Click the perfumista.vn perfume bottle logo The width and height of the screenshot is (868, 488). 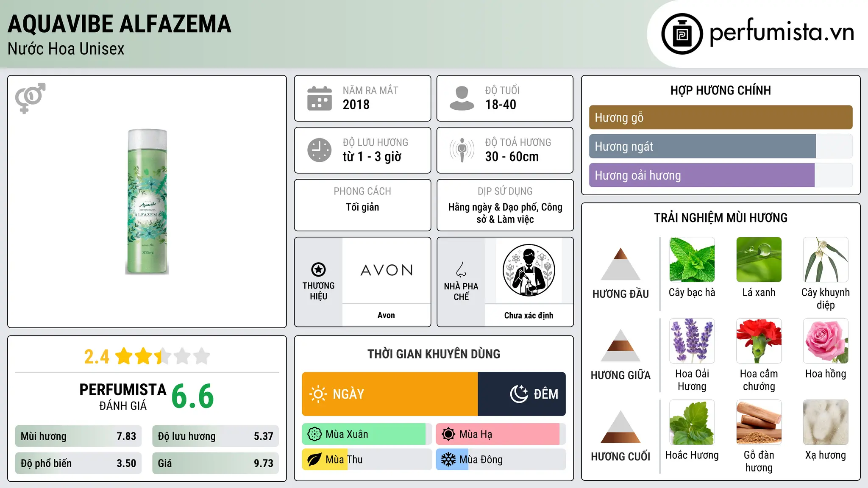pyautogui.click(x=682, y=34)
